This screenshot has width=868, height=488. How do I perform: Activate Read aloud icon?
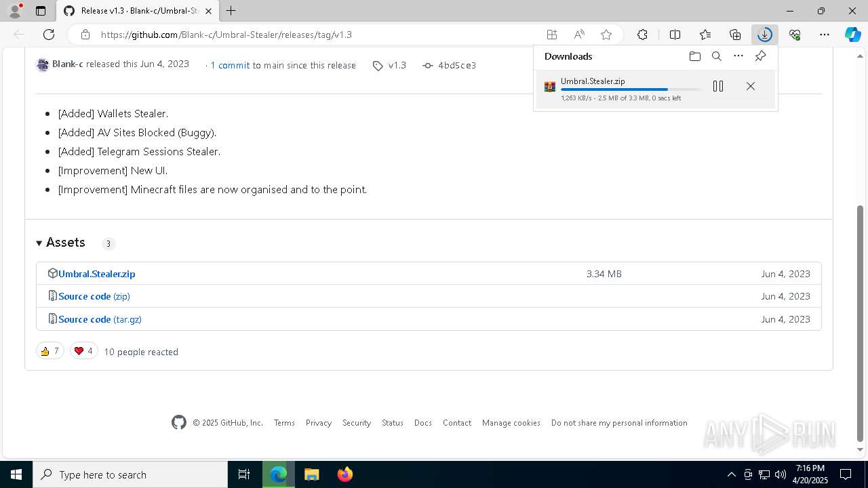click(x=579, y=35)
